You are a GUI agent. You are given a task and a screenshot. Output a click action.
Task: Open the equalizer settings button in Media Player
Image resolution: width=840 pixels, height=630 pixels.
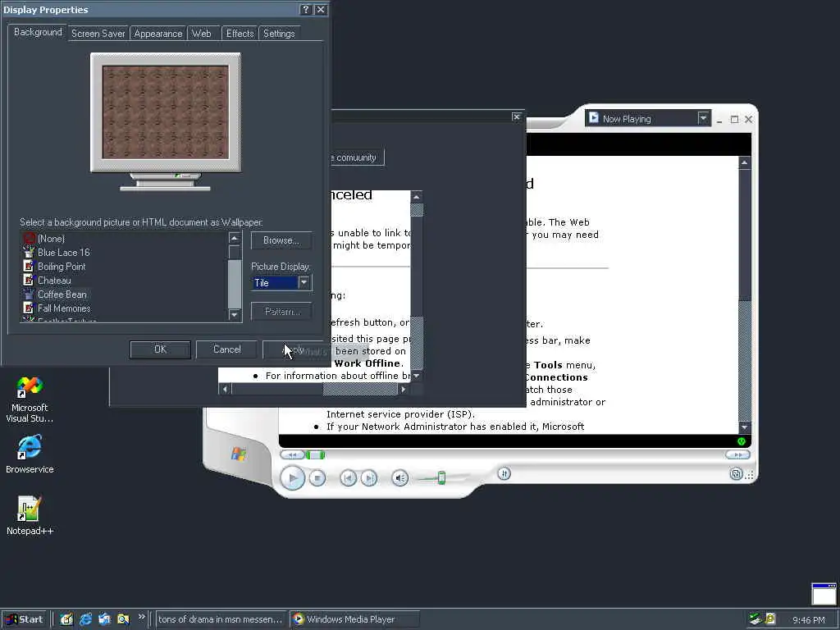tap(504, 473)
